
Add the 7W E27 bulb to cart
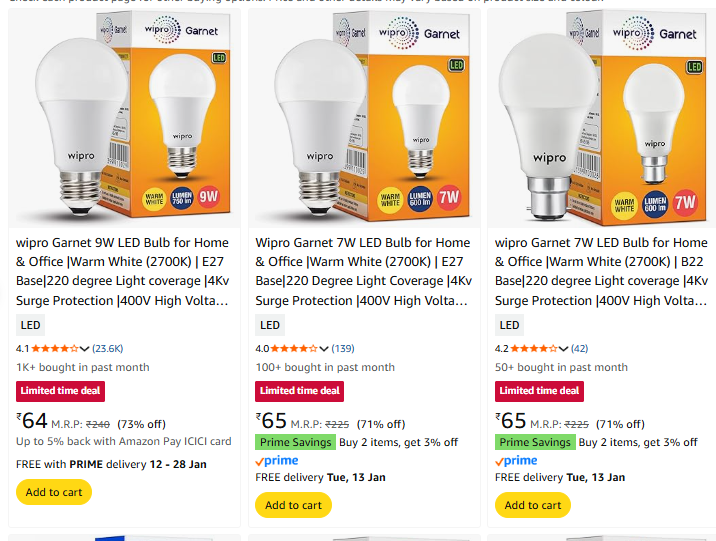pyautogui.click(x=293, y=505)
